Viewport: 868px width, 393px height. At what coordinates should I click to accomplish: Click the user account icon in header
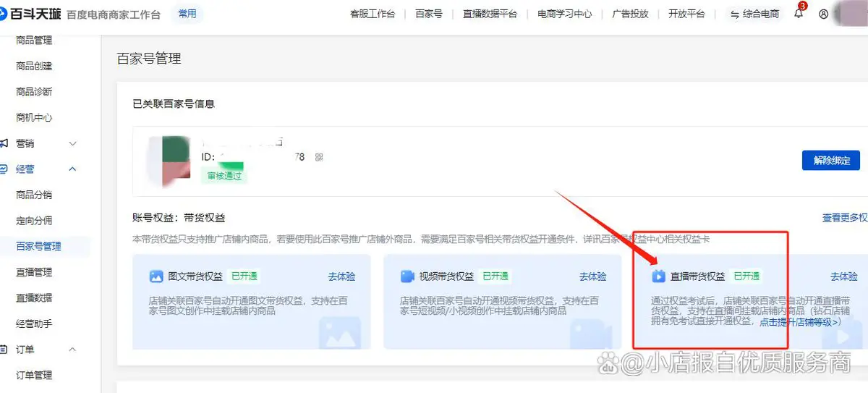[x=823, y=14]
